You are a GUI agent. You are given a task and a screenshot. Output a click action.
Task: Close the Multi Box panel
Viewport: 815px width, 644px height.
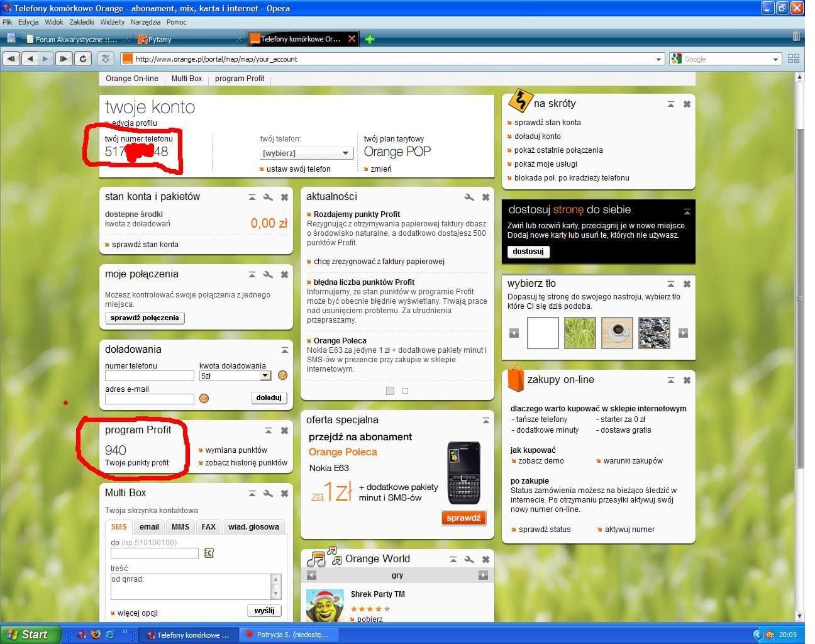(x=284, y=494)
